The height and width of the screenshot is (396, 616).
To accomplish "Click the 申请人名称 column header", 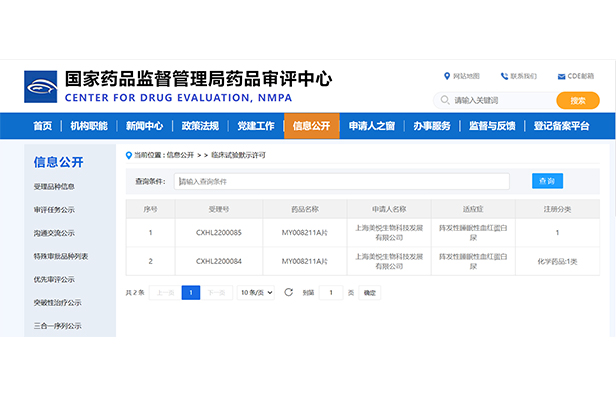I will 389,209.
